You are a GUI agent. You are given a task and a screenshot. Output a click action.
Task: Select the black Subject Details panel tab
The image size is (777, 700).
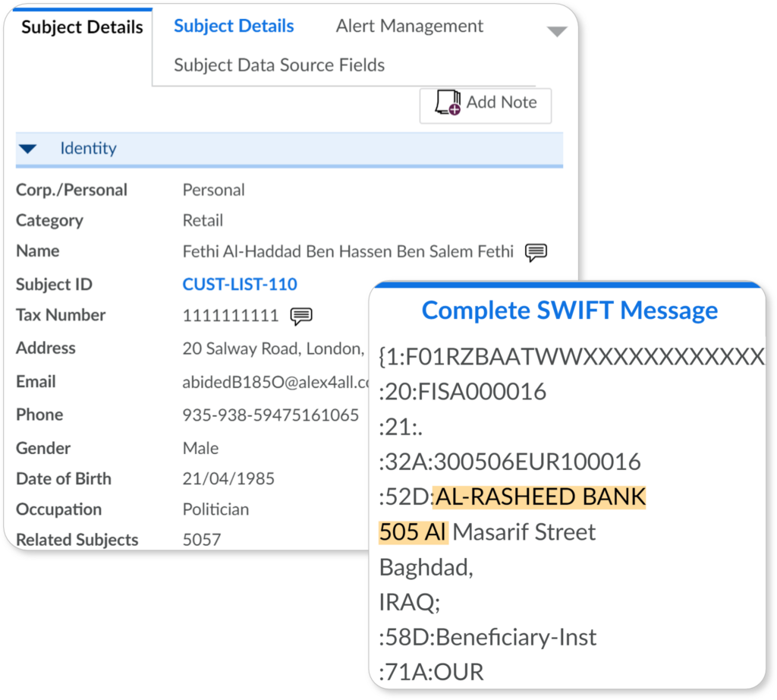pos(82,27)
